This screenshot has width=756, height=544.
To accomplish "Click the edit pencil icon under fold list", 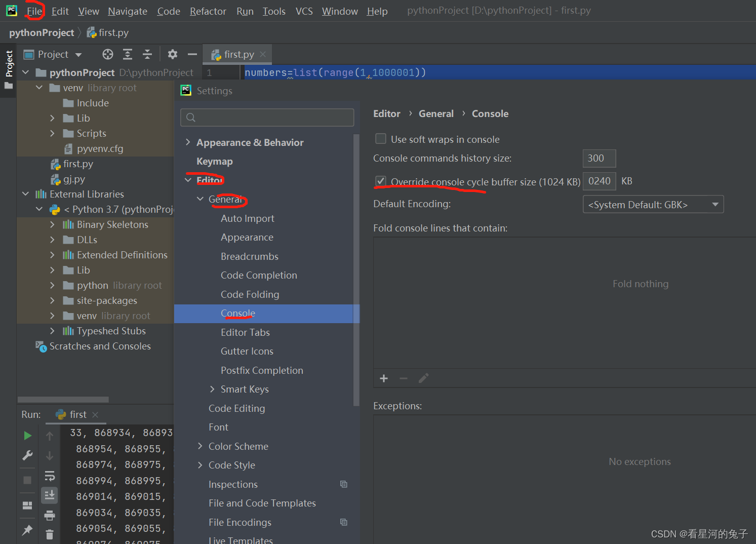I will tap(423, 378).
